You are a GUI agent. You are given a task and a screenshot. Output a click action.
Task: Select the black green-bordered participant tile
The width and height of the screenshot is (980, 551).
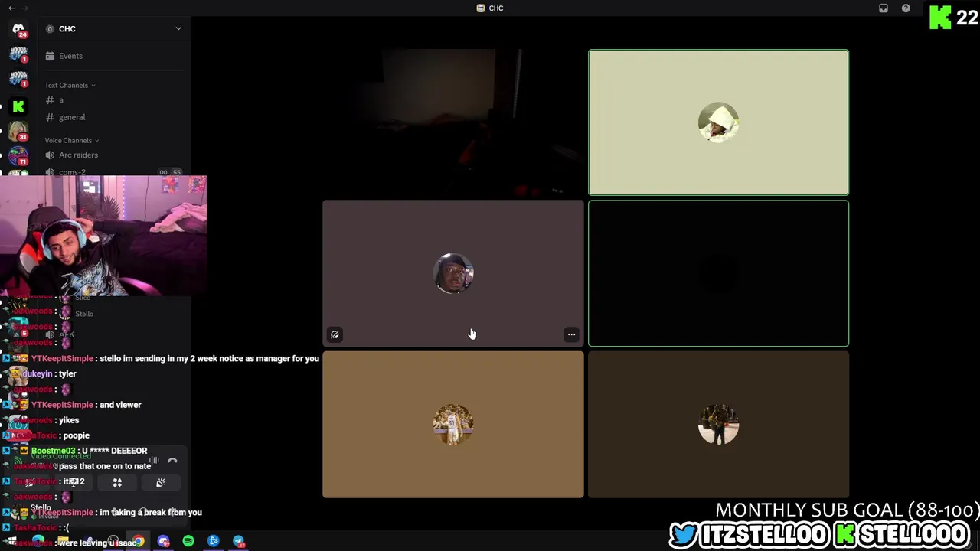[718, 273]
